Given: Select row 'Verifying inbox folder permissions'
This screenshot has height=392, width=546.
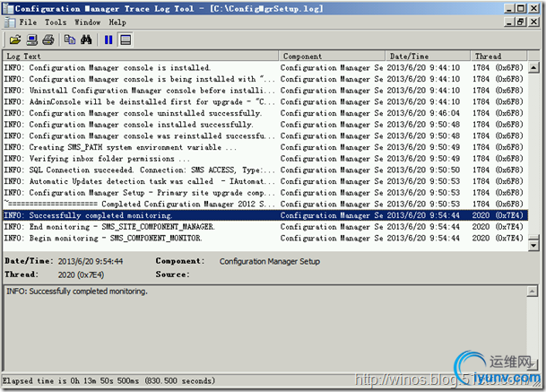Looking at the screenshot, I should click(265, 159).
